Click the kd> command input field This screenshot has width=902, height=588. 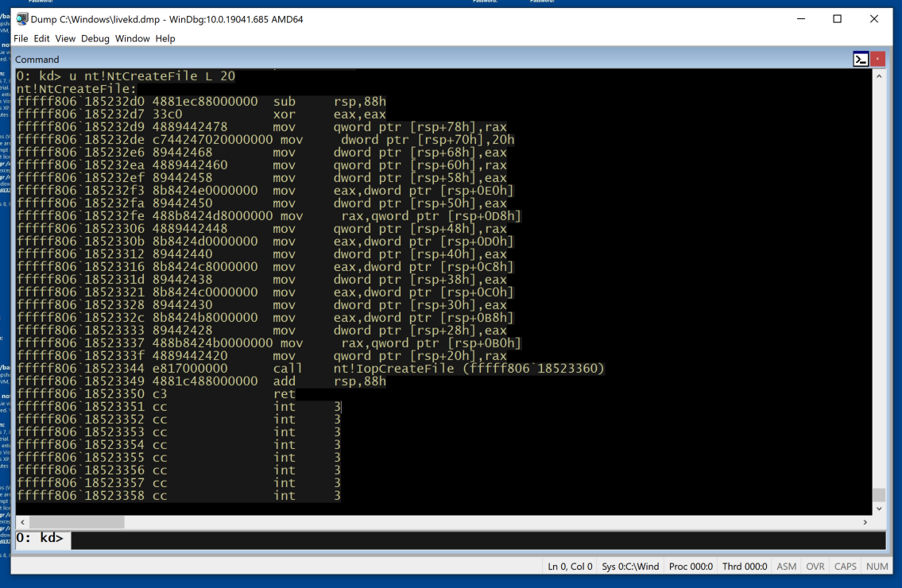tap(478, 540)
